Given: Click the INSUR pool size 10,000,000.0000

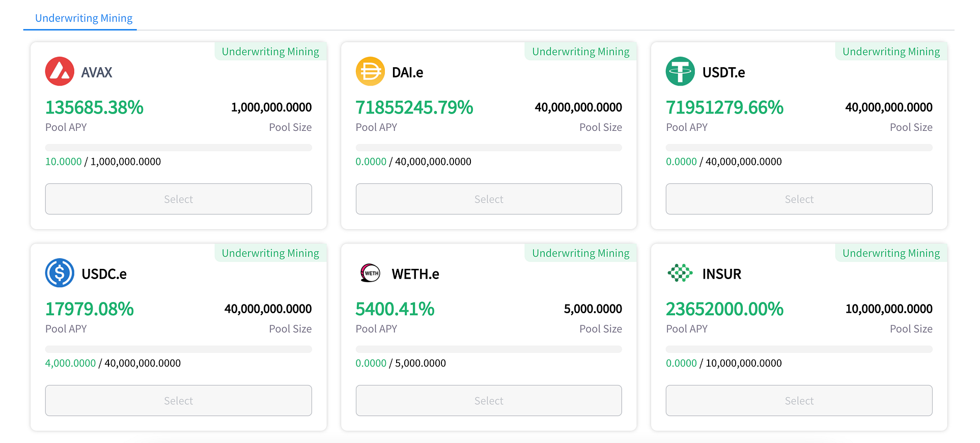Looking at the screenshot, I should click(889, 309).
